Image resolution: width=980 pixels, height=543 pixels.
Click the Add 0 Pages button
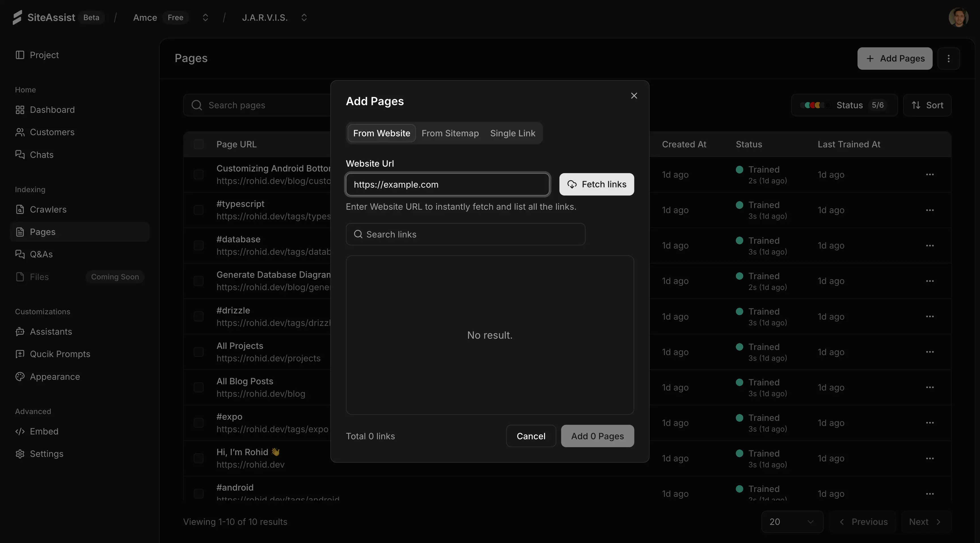pyautogui.click(x=597, y=436)
